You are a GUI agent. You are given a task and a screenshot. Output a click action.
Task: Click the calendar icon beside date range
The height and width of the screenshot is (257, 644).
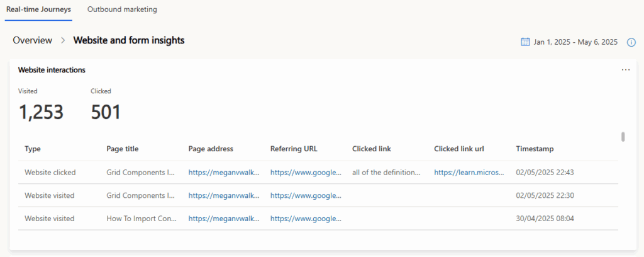526,42
